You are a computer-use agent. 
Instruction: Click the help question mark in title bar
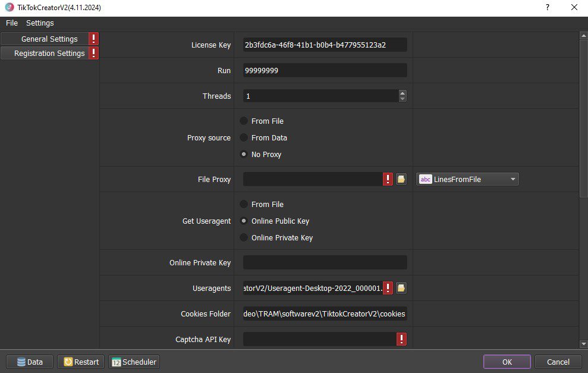[548, 7]
